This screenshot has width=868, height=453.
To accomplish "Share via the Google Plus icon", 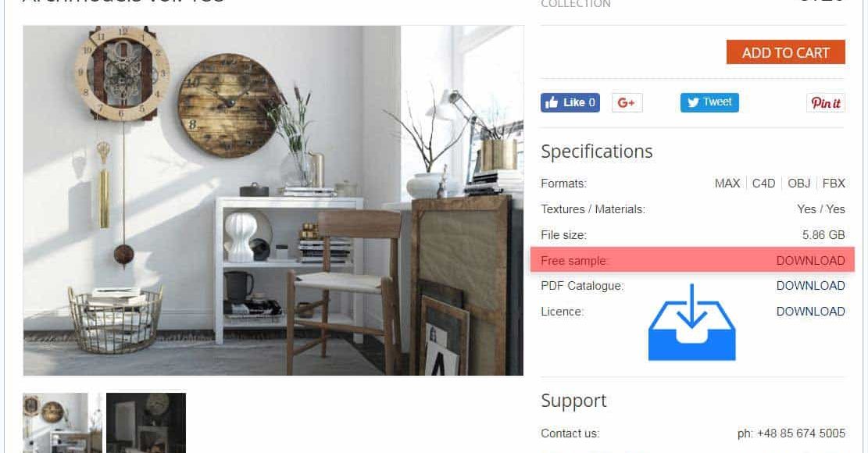I will pyautogui.click(x=627, y=102).
